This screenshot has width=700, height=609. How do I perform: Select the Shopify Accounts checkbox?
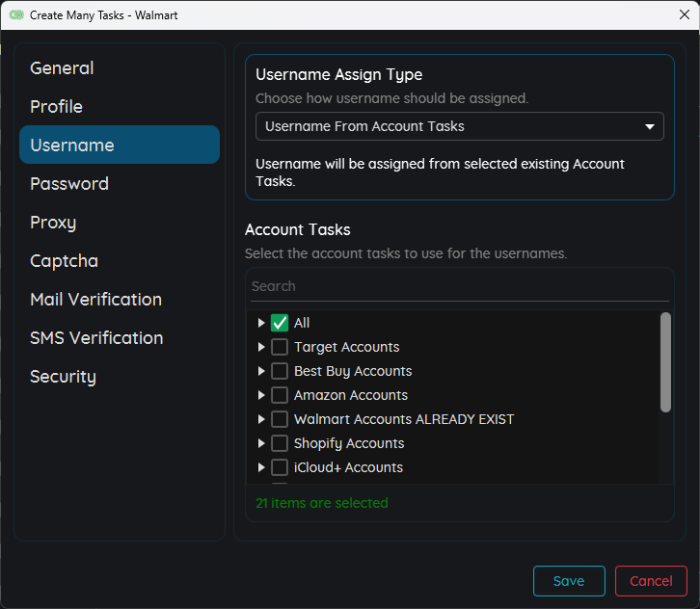[280, 443]
